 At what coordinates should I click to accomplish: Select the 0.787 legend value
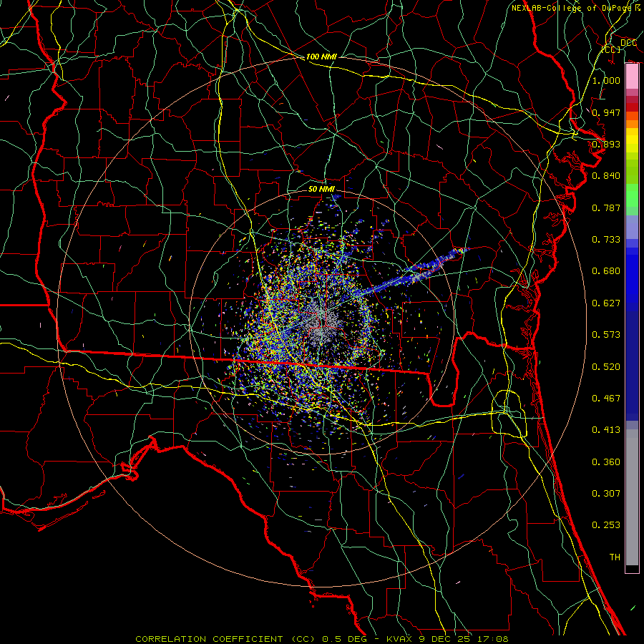pos(606,208)
